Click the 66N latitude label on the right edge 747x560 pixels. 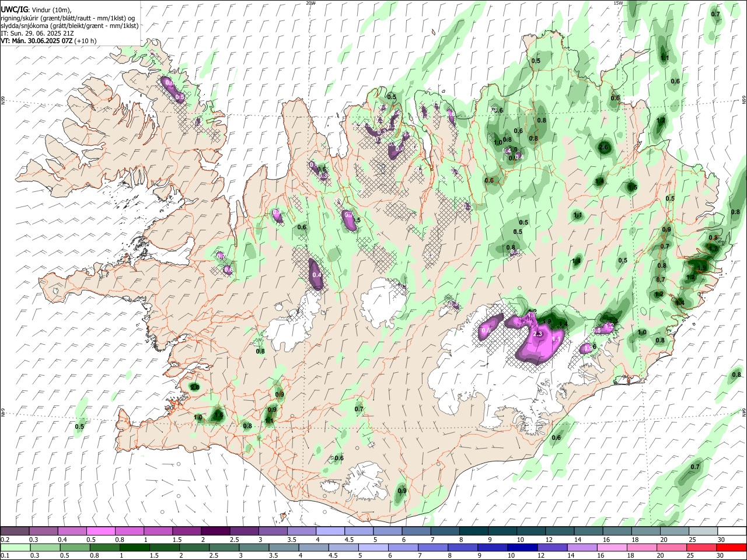pyautogui.click(x=744, y=100)
